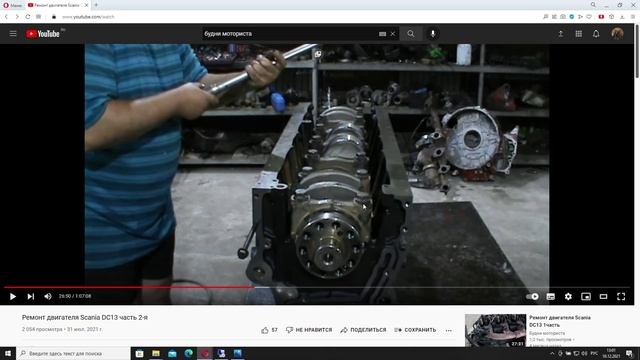
Task: Switch to theater mode
Action: pos(603,296)
